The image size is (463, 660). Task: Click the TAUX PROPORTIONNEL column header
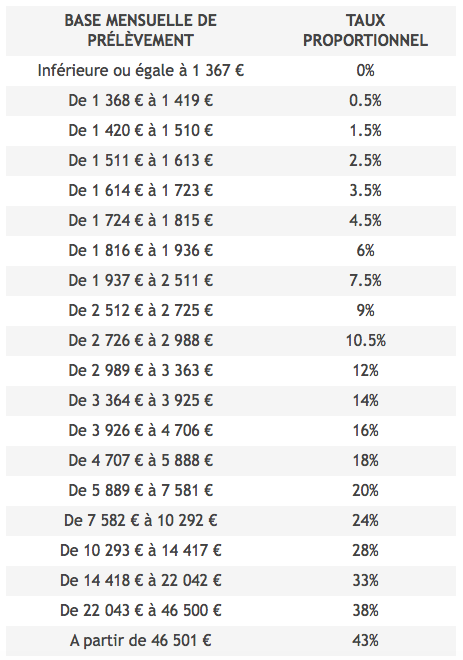click(365, 30)
